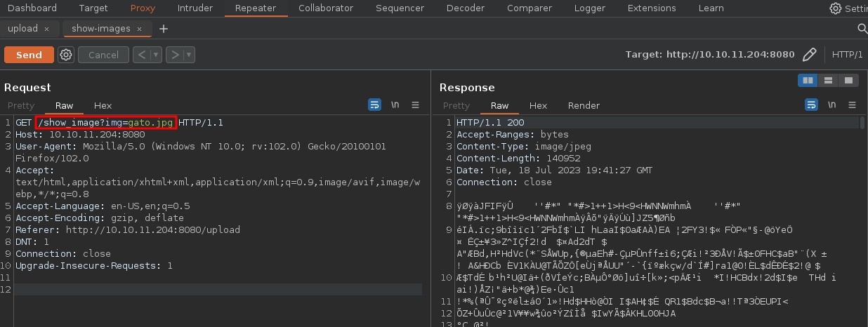This screenshot has height=327, width=868.
Task: Select the Repeater tab
Action: pos(256,8)
